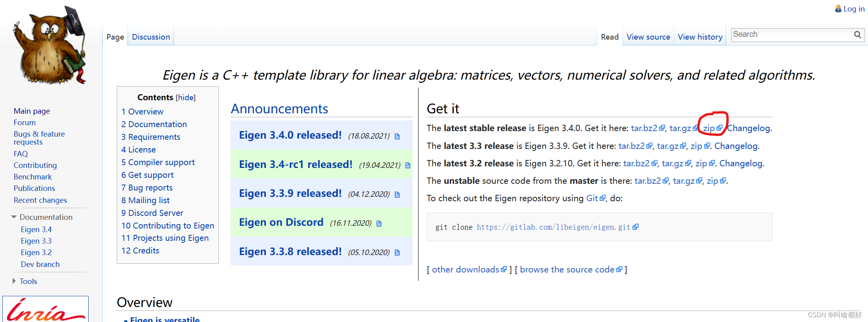Viewport: 868px width, 322px height.
Task: Click the search magnifier icon
Action: pos(857,34)
